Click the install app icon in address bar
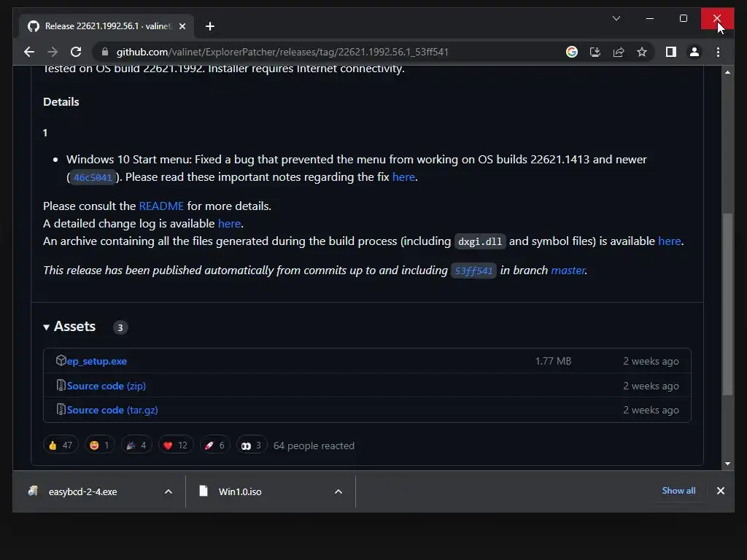 [x=595, y=52]
